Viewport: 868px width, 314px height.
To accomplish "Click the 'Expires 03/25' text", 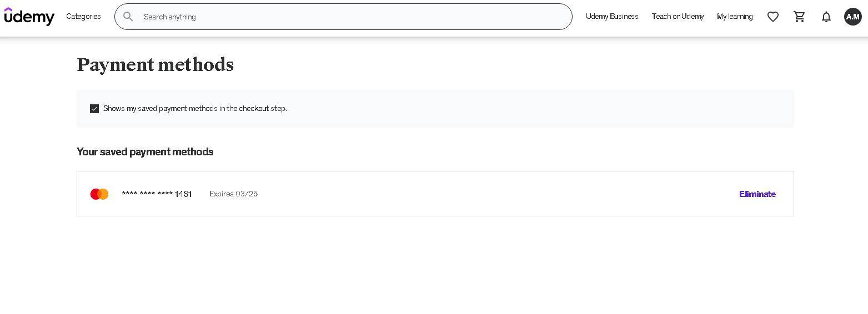I will click(233, 194).
